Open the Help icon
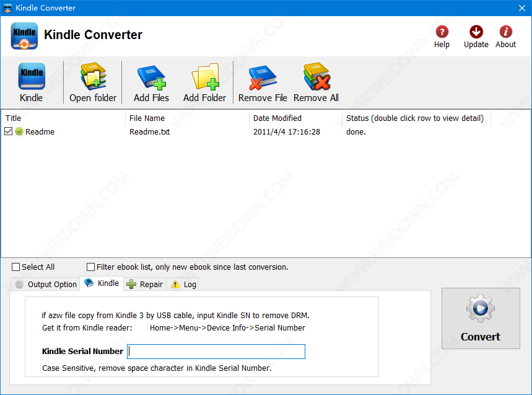Image resolution: width=532 pixels, height=395 pixels. pyautogui.click(x=442, y=32)
